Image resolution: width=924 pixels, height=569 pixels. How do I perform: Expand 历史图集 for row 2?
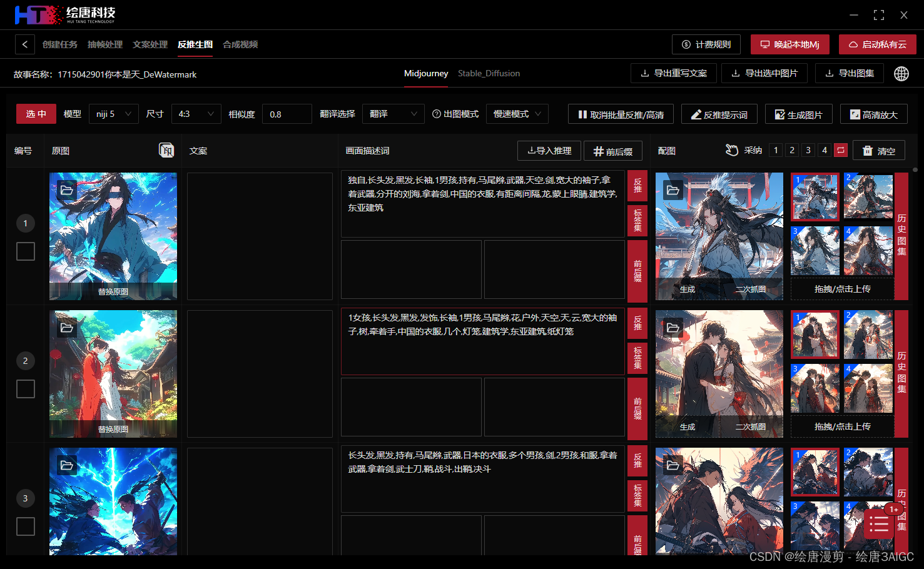[901, 373]
